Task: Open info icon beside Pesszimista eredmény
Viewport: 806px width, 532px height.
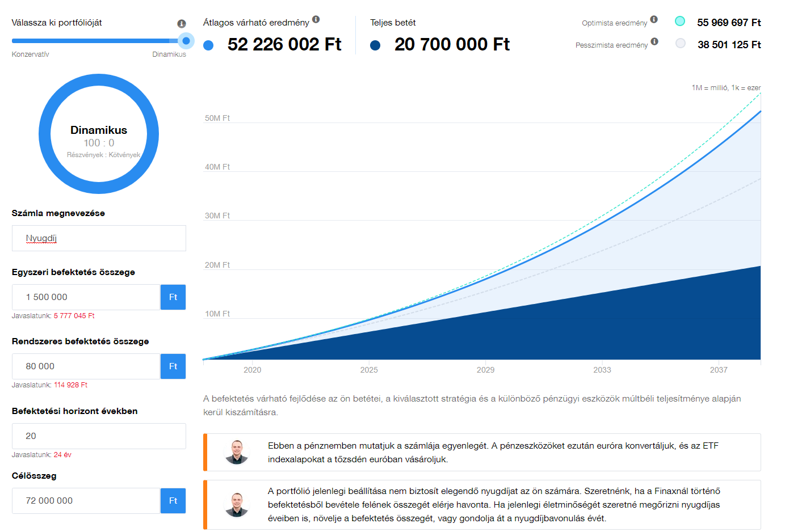Action: 654,41
